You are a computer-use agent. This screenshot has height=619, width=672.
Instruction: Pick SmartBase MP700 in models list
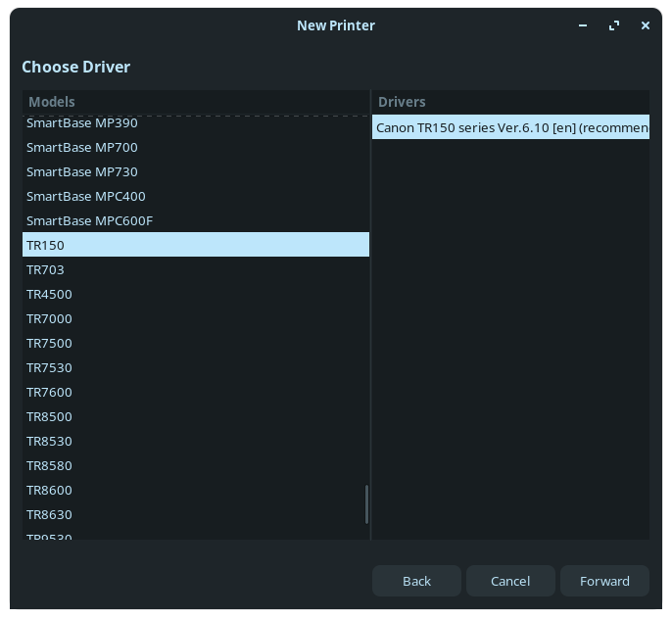pos(82,147)
